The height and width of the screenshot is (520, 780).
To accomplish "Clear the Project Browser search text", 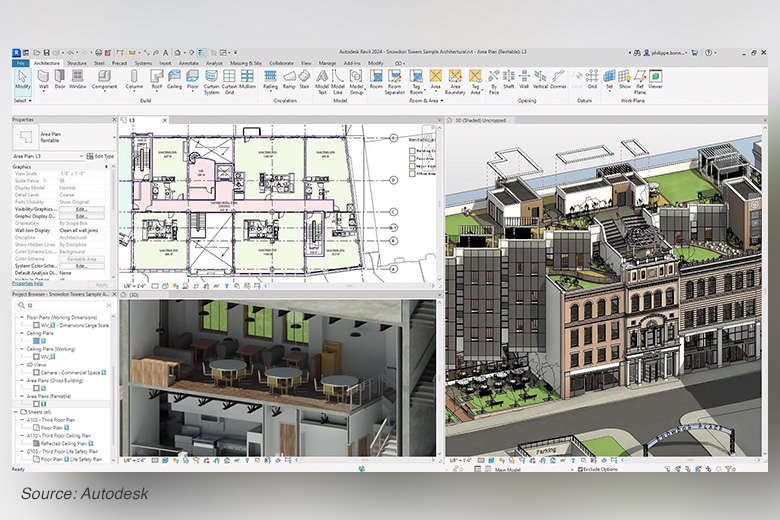I will click(x=108, y=305).
